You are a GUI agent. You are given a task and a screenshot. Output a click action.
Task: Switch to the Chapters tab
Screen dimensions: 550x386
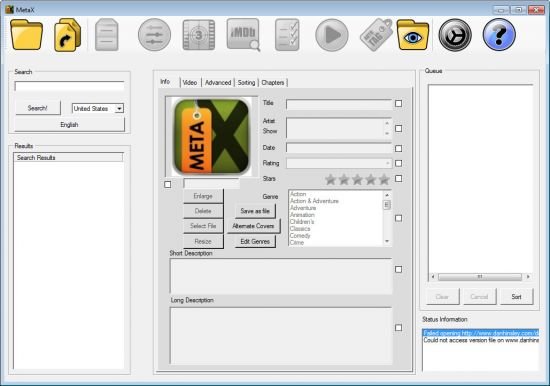pyautogui.click(x=273, y=82)
